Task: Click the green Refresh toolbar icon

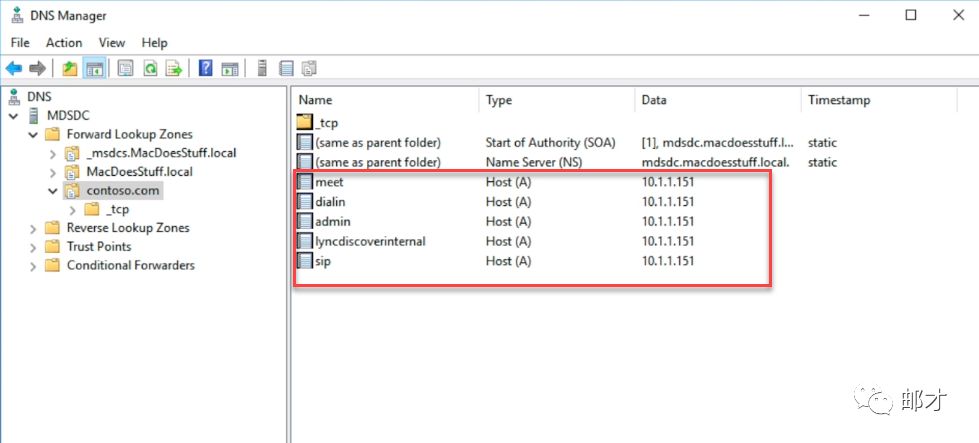Action: (x=150, y=69)
